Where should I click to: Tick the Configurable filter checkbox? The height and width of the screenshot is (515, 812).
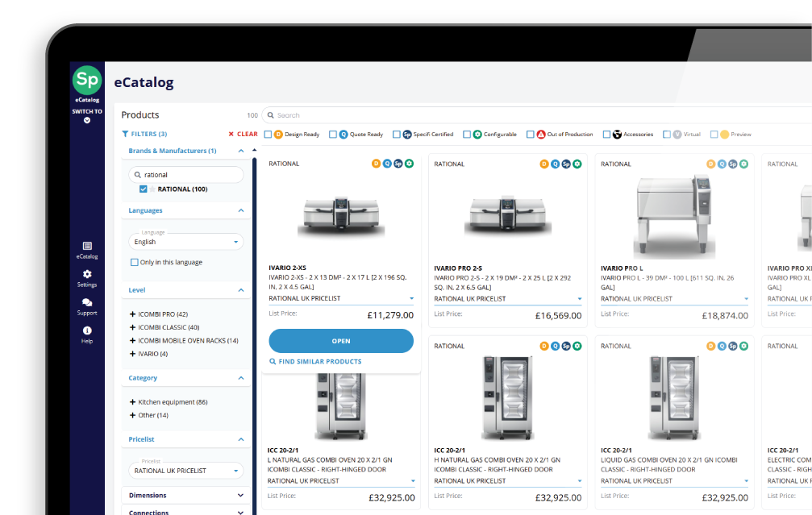coord(467,135)
